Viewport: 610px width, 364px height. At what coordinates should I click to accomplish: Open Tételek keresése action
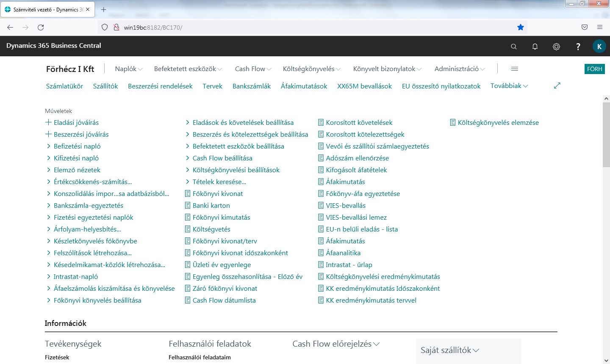(x=216, y=182)
